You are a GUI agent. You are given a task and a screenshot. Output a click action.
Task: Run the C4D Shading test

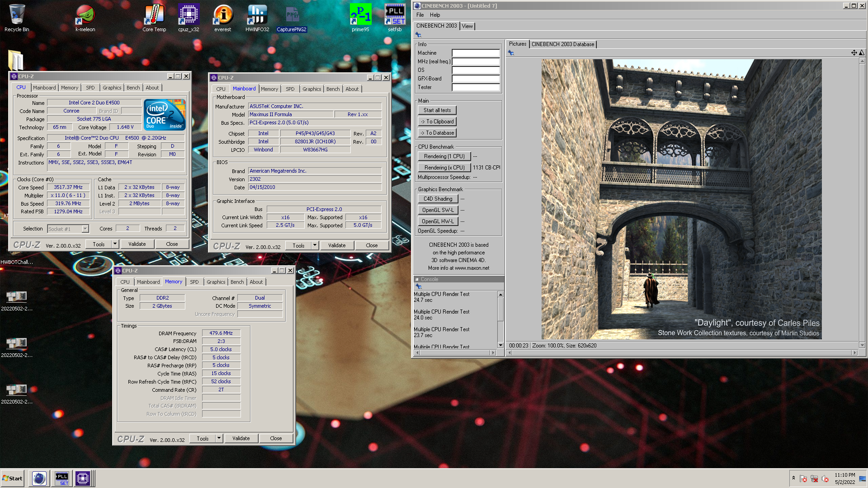(x=438, y=199)
